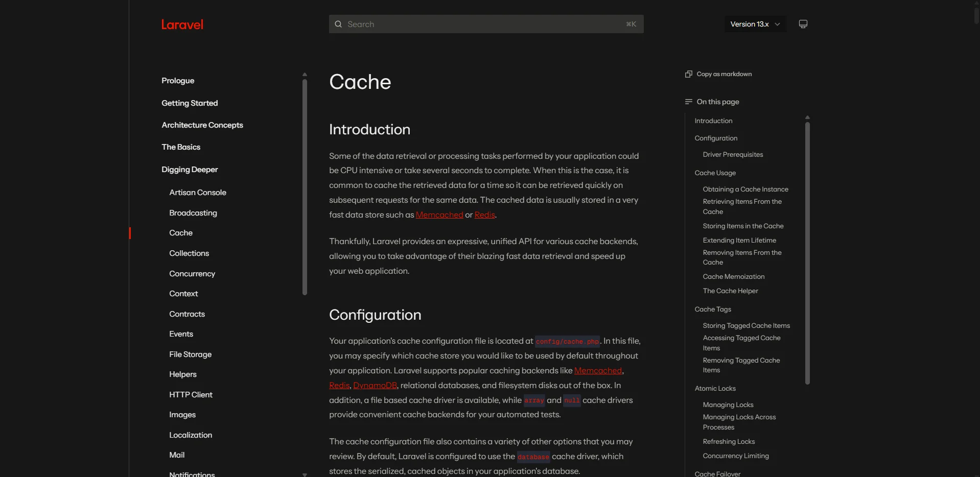Image resolution: width=980 pixels, height=477 pixels.
Task: Jump to Driver Prerequisites section
Action: [733, 155]
